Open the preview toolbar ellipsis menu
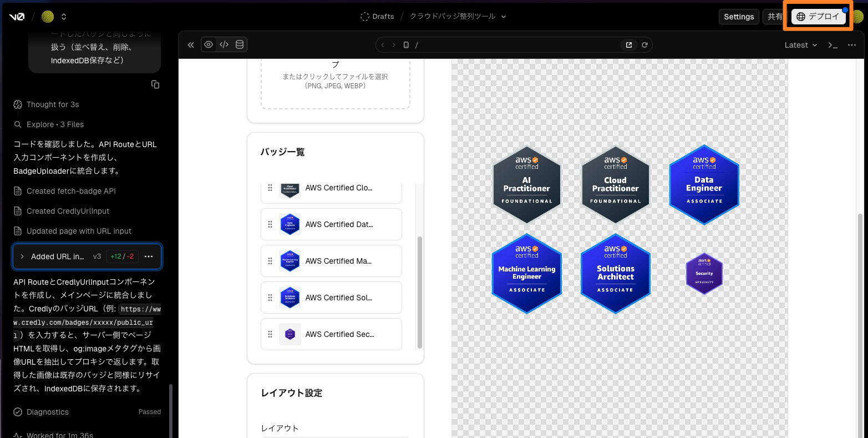 pos(852,45)
